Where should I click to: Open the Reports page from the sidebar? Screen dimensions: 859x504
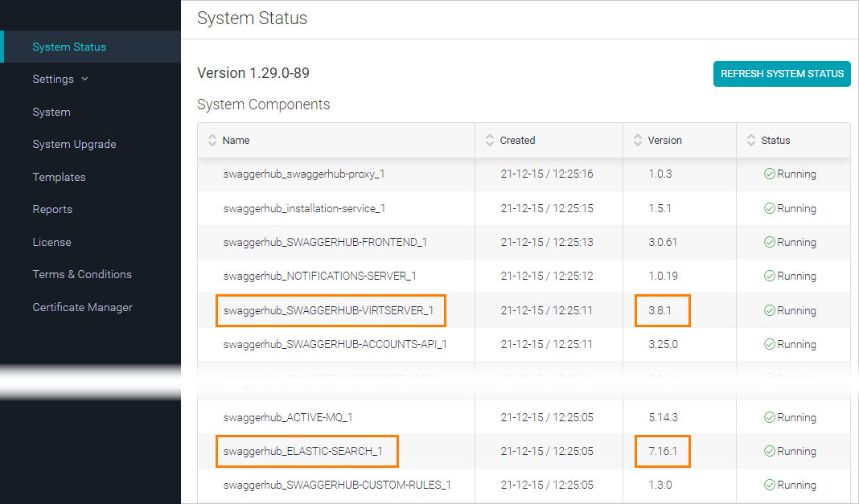click(52, 209)
